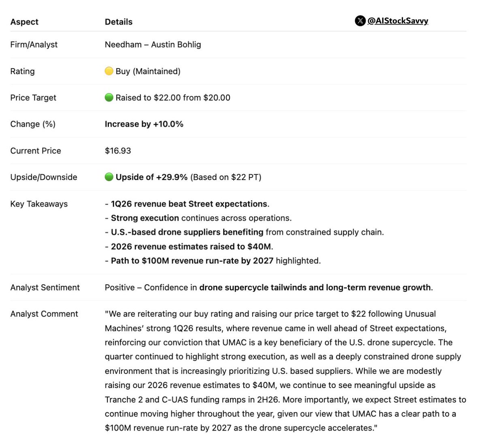Select the Details column header
Viewport: 486px width, 448px height.
click(119, 22)
